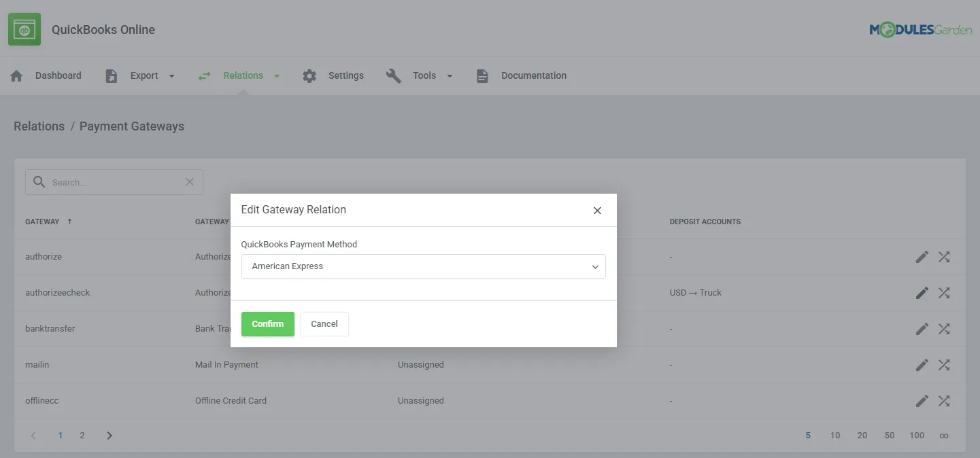Cancel the gateway relation edit
Screen dimensions: 980x458
324,324
